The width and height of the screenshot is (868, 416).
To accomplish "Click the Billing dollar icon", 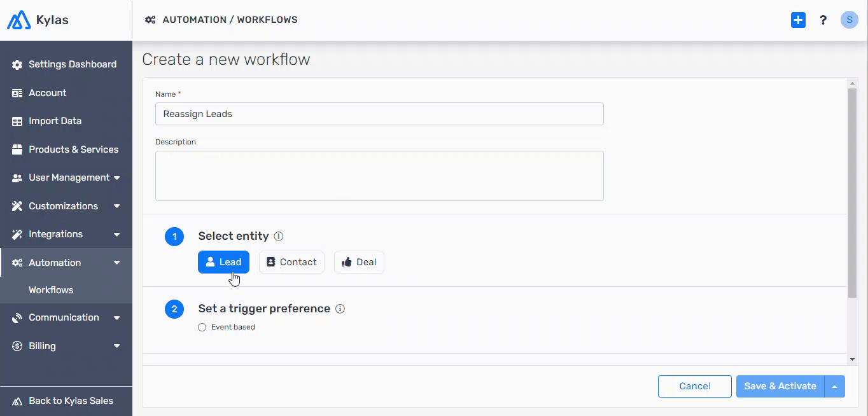I will [17, 346].
